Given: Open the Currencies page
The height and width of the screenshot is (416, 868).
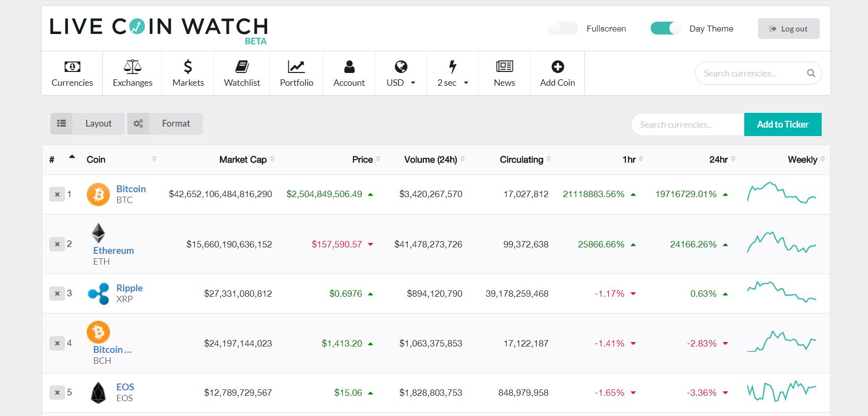Looking at the screenshot, I should click(x=72, y=73).
